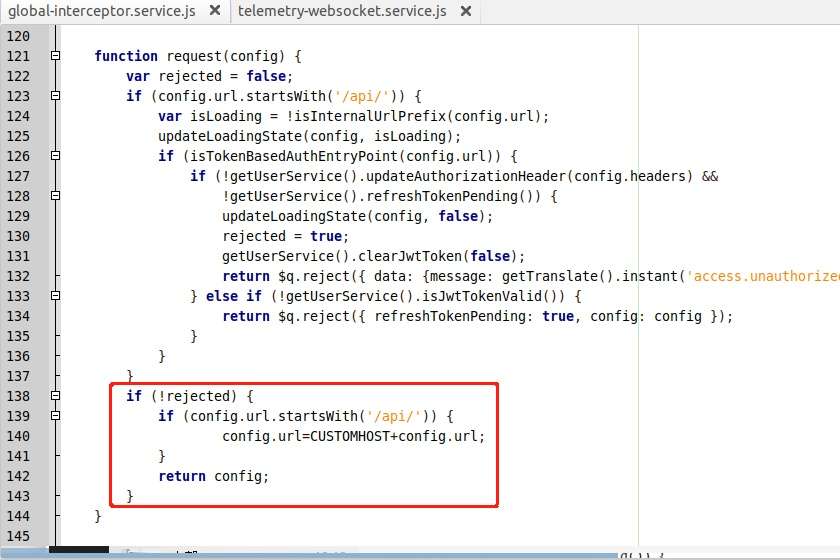Select the global-interceptor.service.js tab

pos(102,11)
